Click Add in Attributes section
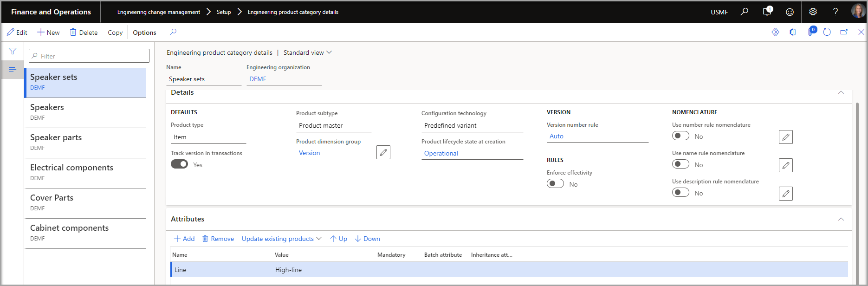This screenshot has height=286, width=868. click(x=184, y=239)
